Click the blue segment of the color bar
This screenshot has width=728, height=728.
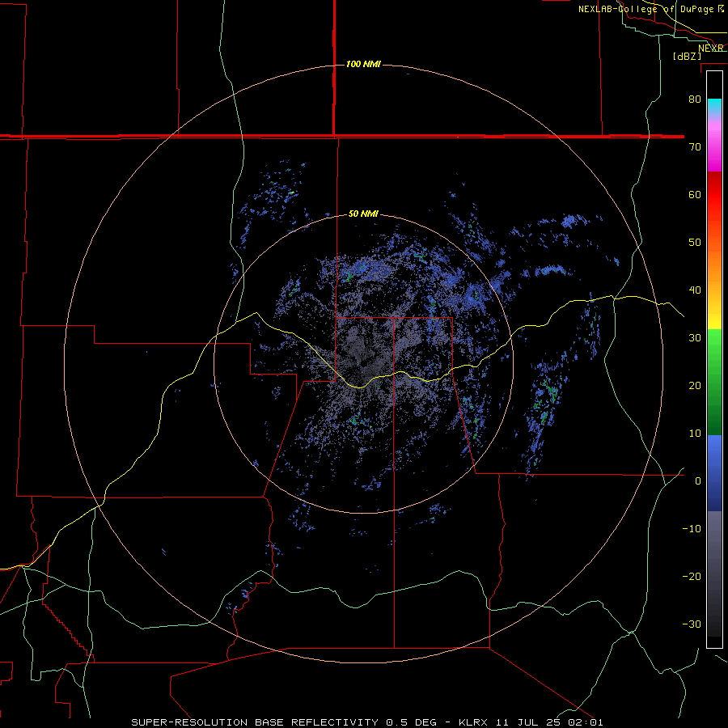click(714, 473)
